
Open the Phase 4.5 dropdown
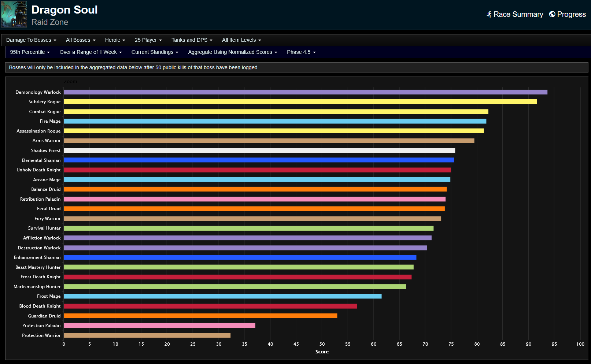(x=301, y=52)
